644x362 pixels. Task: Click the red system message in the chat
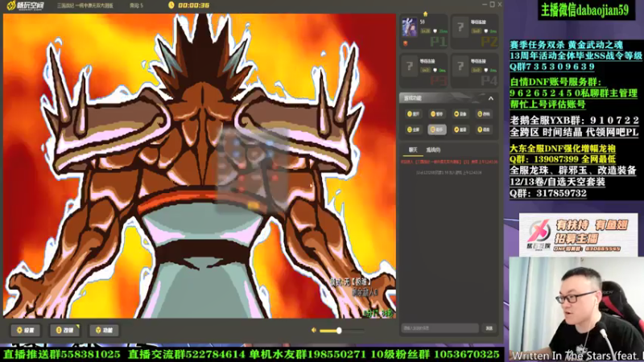(x=449, y=162)
